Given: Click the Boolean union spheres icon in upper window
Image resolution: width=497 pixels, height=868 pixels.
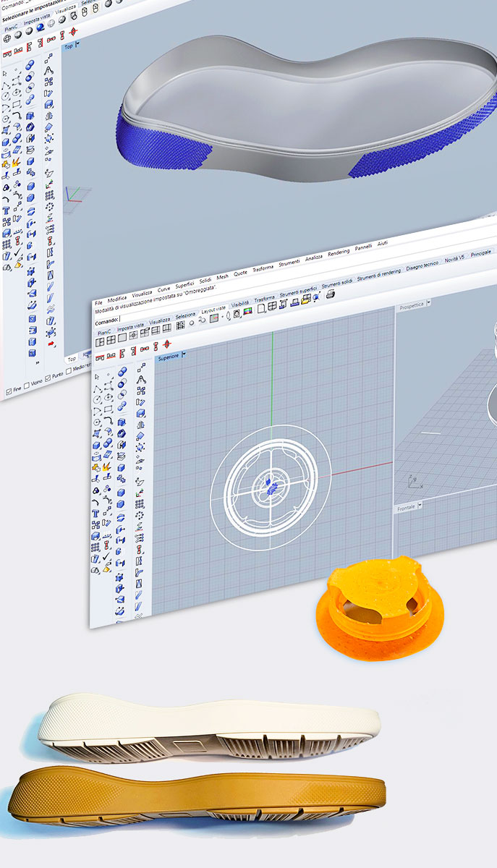Looking at the screenshot, I should [x=30, y=64].
